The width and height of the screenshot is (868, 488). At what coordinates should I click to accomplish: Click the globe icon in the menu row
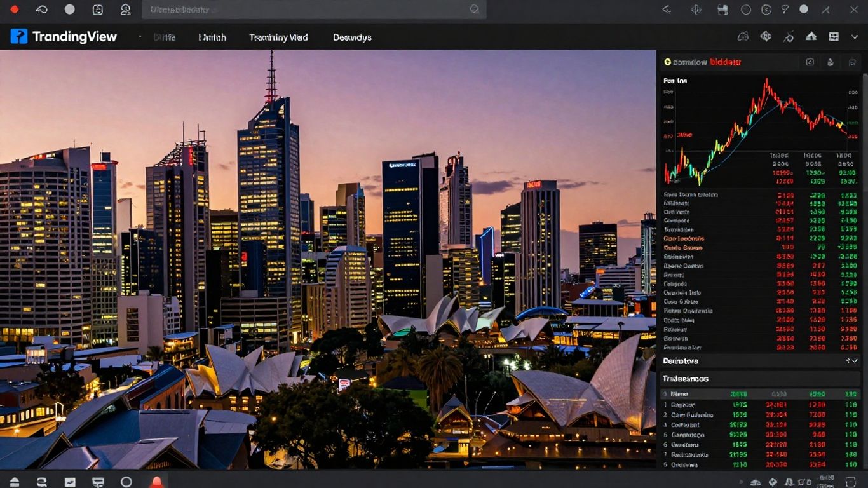tap(766, 37)
